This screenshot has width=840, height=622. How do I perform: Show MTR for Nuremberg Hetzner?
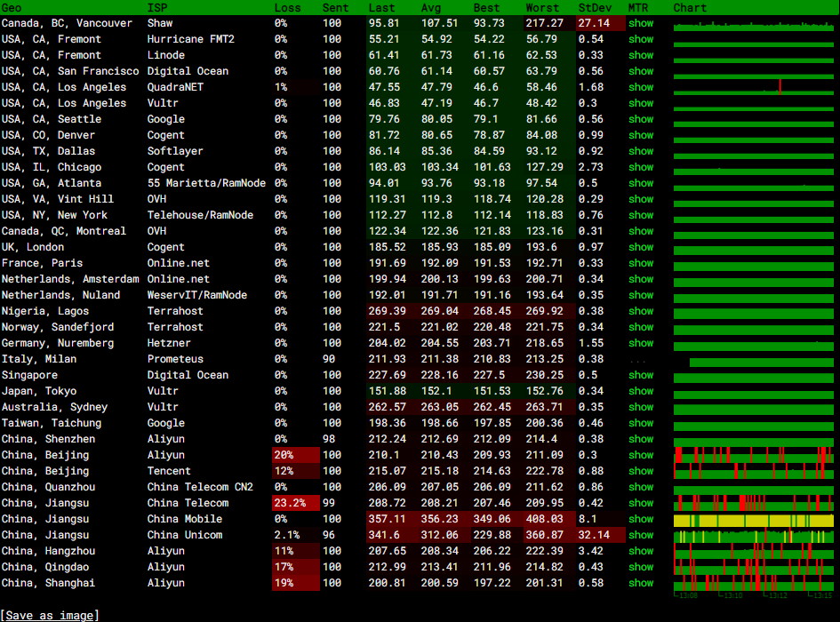pyautogui.click(x=641, y=343)
